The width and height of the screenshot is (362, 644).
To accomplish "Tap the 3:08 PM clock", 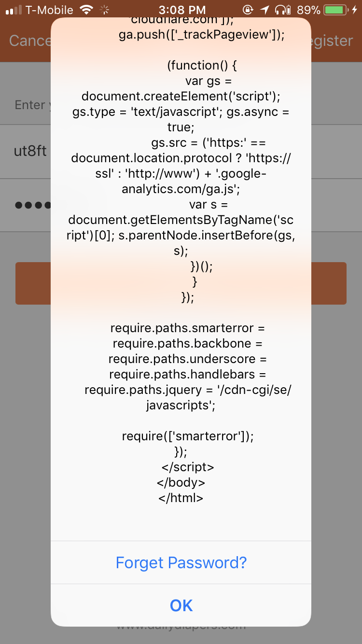I will point(181,10).
